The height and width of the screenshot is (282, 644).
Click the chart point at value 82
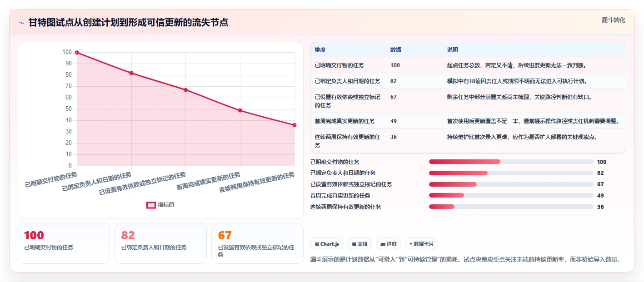[131, 73]
